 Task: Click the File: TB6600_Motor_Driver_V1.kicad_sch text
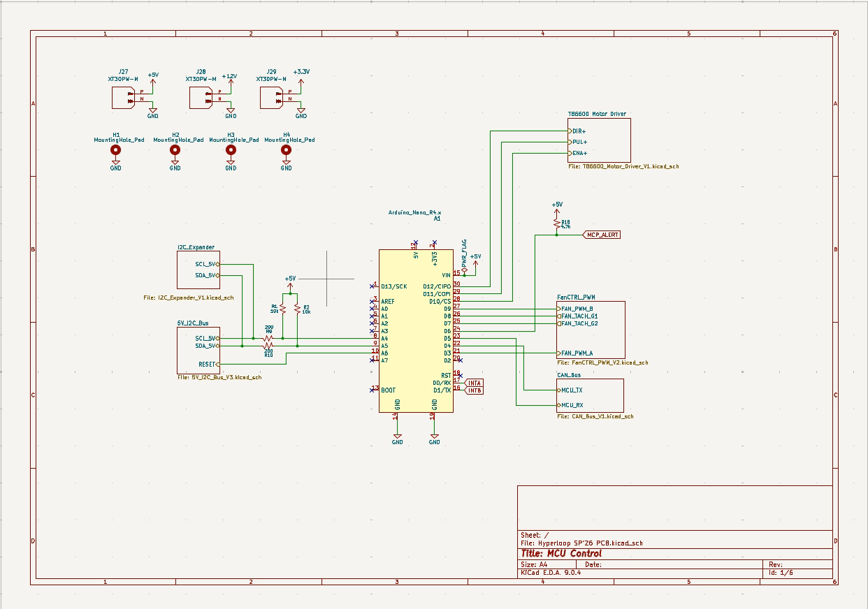tap(623, 166)
